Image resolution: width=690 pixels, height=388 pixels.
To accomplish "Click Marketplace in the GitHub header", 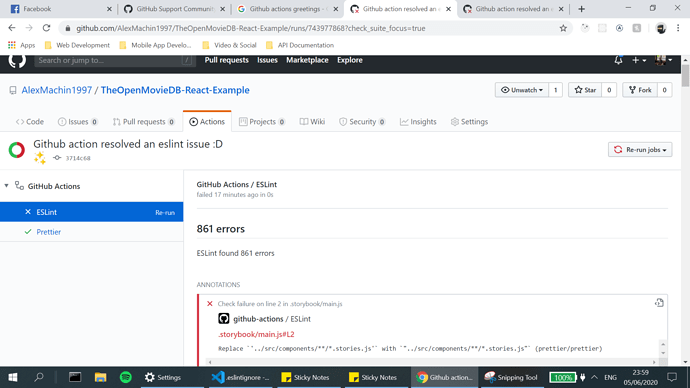I will coord(307,60).
